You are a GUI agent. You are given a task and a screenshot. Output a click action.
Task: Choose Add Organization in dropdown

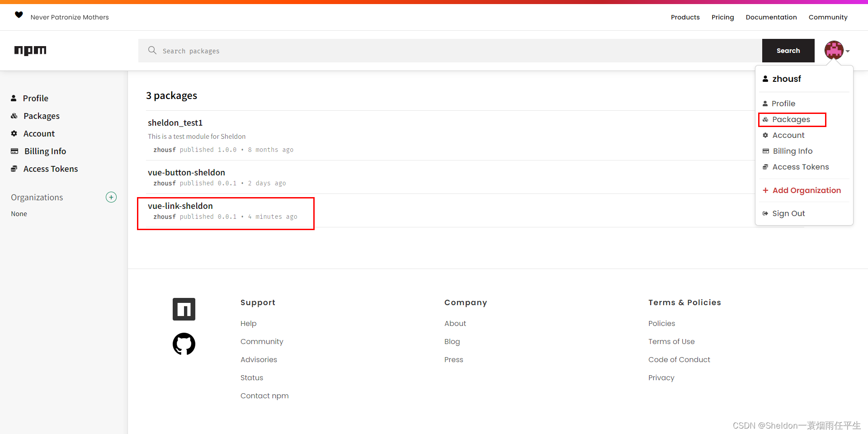[807, 190]
